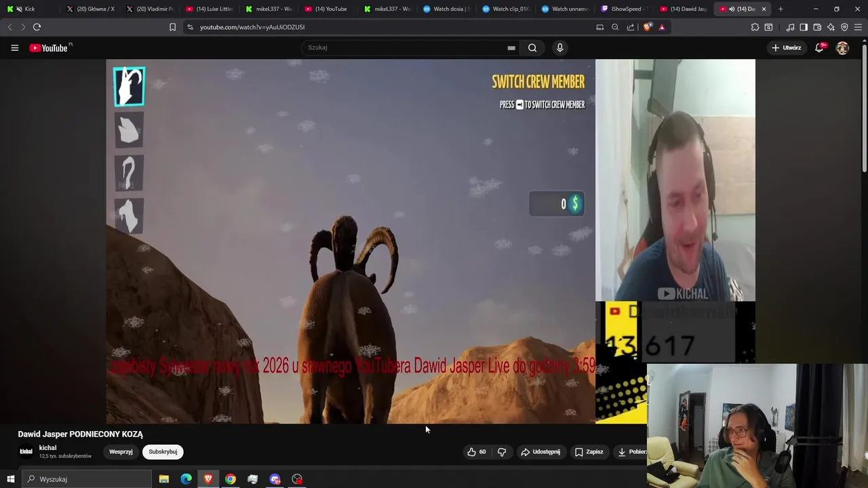Image resolution: width=868 pixels, height=488 pixels.
Task: View site information beside the URL
Action: 190,27
